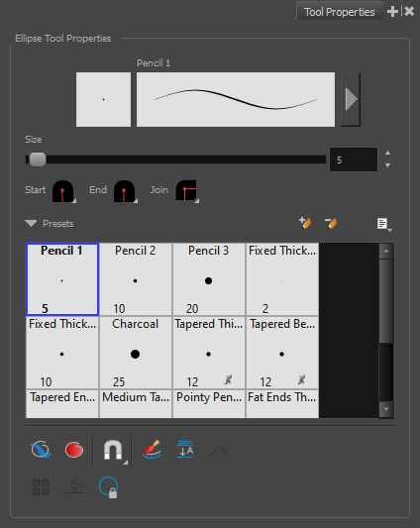Toggle the grid snapping option

click(41, 487)
